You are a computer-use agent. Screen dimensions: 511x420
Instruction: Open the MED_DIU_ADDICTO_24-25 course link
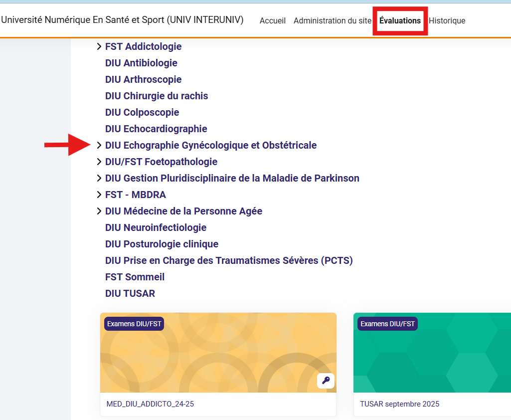150,404
